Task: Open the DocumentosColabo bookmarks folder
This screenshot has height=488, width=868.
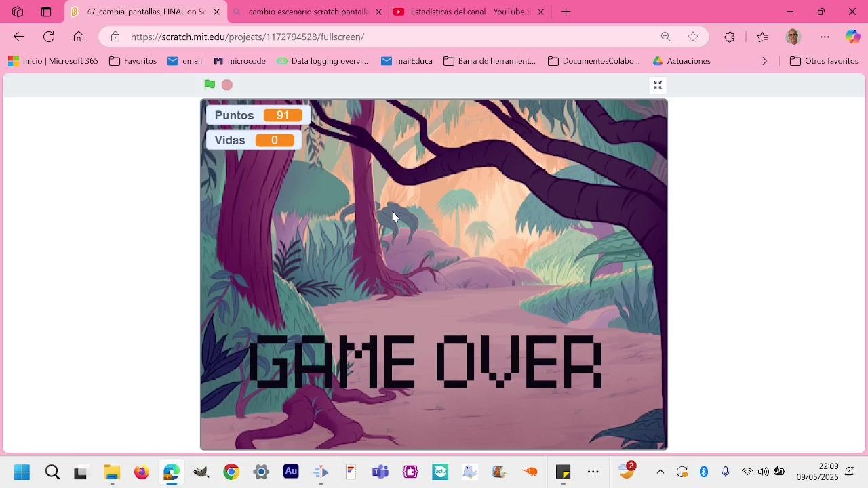Action: click(x=594, y=61)
